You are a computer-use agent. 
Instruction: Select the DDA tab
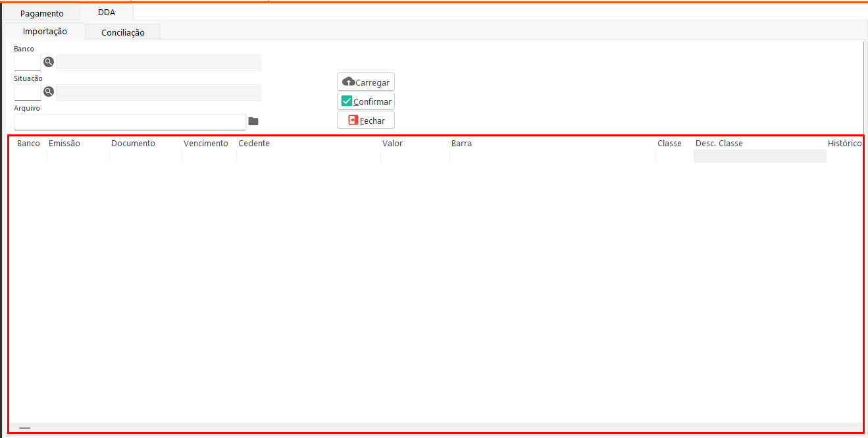point(107,13)
